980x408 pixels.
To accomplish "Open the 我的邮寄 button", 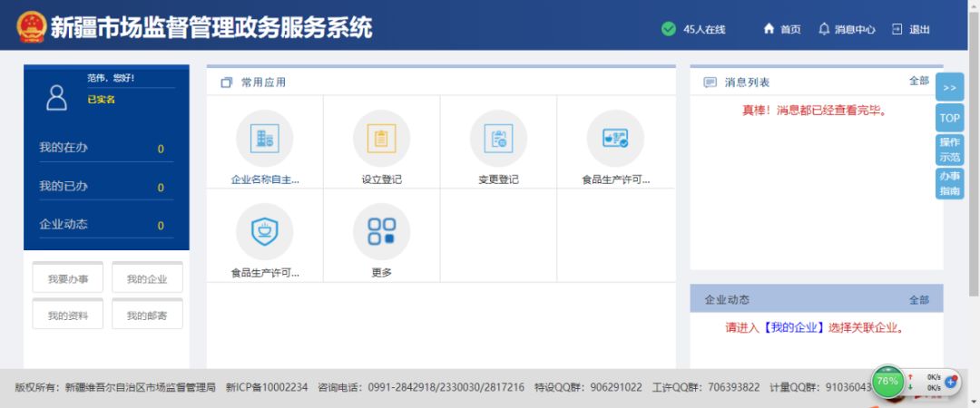I will (147, 316).
